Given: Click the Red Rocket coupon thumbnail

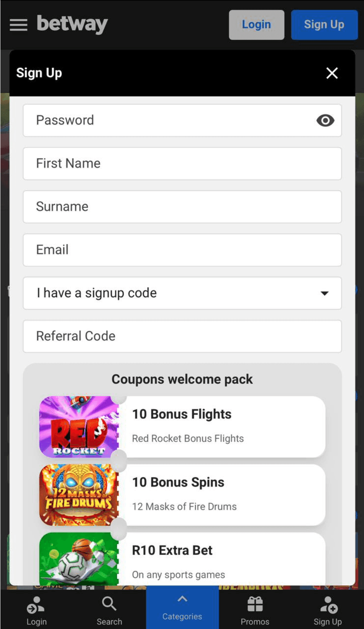Looking at the screenshot, I should click(x=79, y=426).
